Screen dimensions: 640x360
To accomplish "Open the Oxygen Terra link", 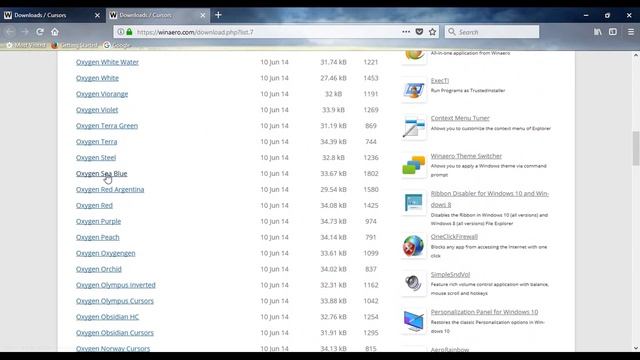I will coord(96,142).
